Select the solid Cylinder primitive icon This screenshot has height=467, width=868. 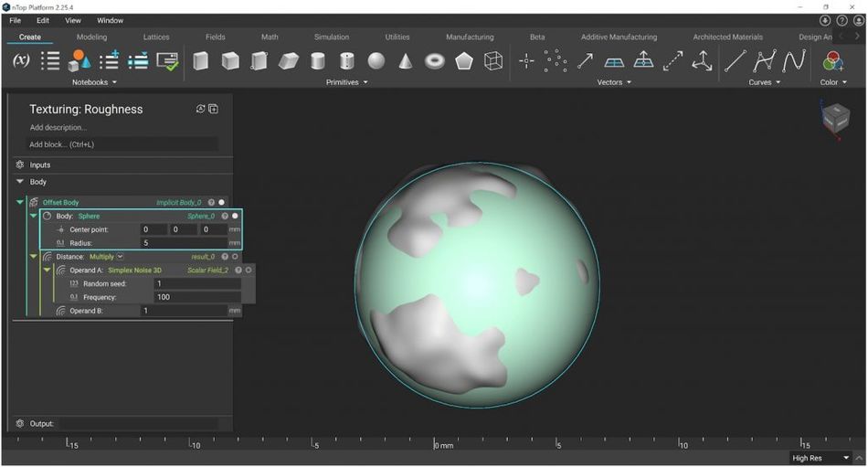point(318,60)
